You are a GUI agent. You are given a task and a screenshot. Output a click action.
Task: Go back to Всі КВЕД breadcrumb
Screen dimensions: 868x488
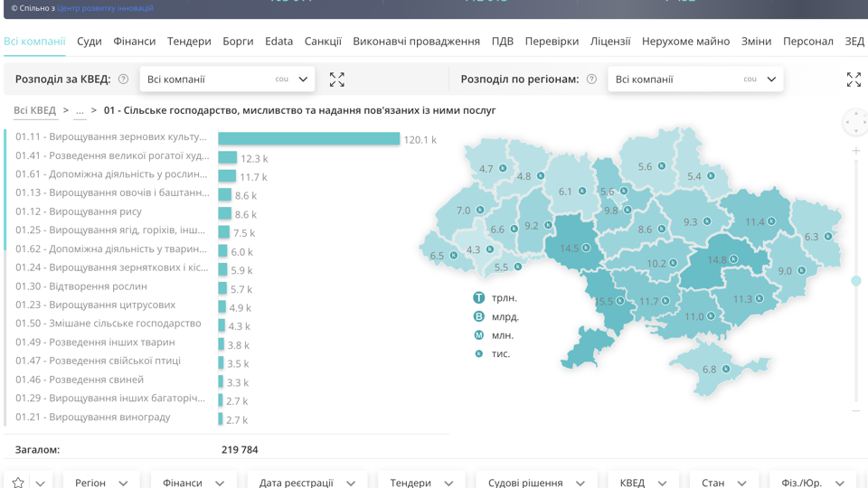click(35, 110)
